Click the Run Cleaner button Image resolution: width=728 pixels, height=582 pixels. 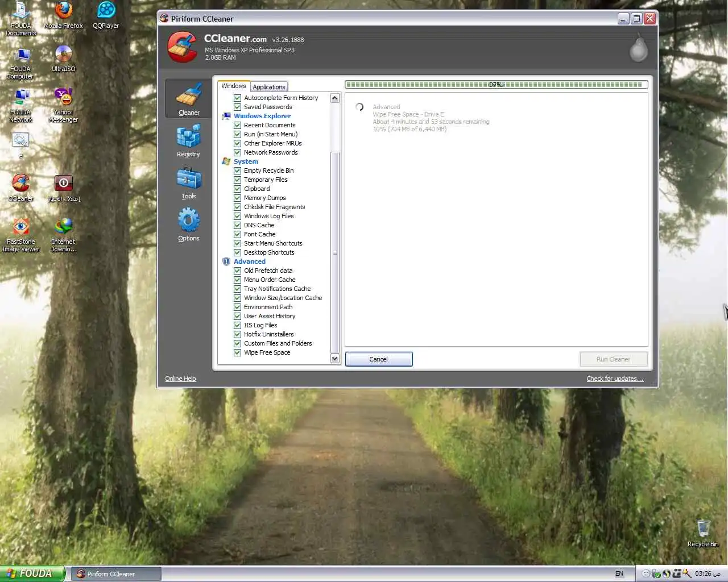[613, 359]
